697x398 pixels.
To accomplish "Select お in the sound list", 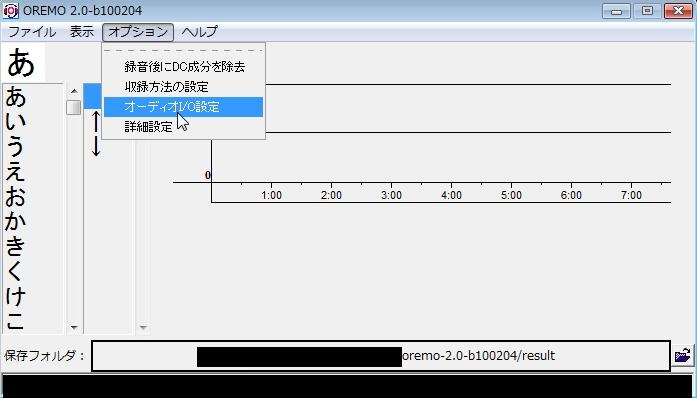I will tap(16, 196).
